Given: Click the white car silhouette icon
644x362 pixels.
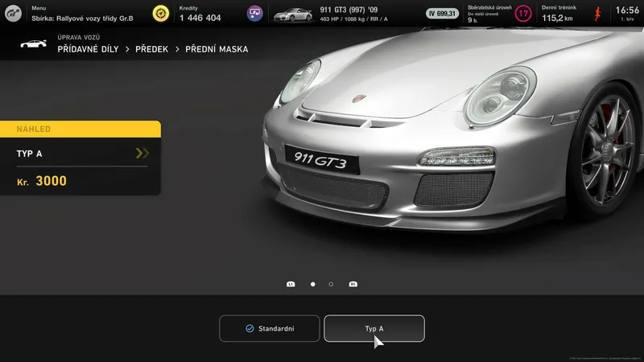Looking at the screenshot, I should click(33, 44).
